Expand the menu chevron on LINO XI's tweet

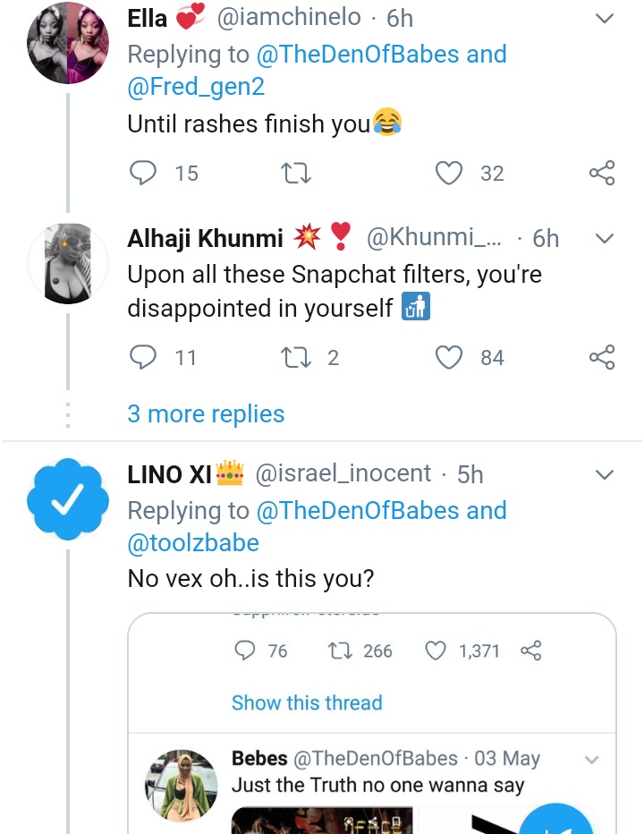[605, 474]
